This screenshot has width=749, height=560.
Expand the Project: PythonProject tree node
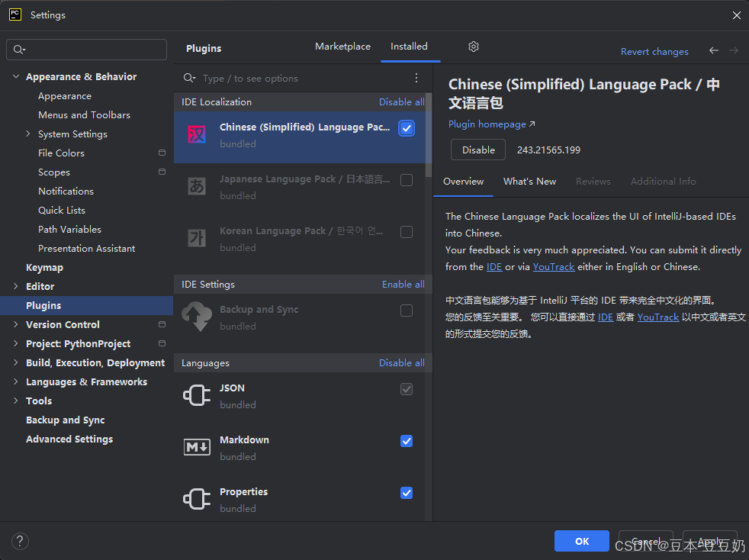pos(16,343)
